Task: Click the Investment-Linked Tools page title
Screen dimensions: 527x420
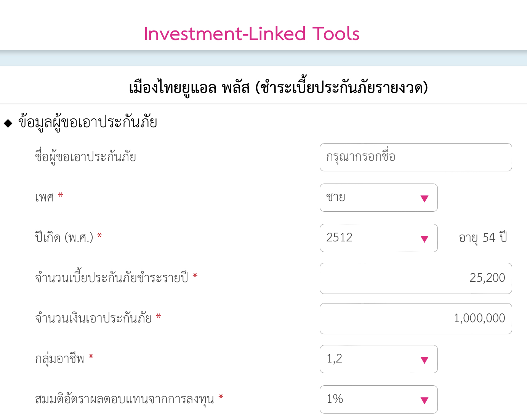Action: click(x=251, y=34)
